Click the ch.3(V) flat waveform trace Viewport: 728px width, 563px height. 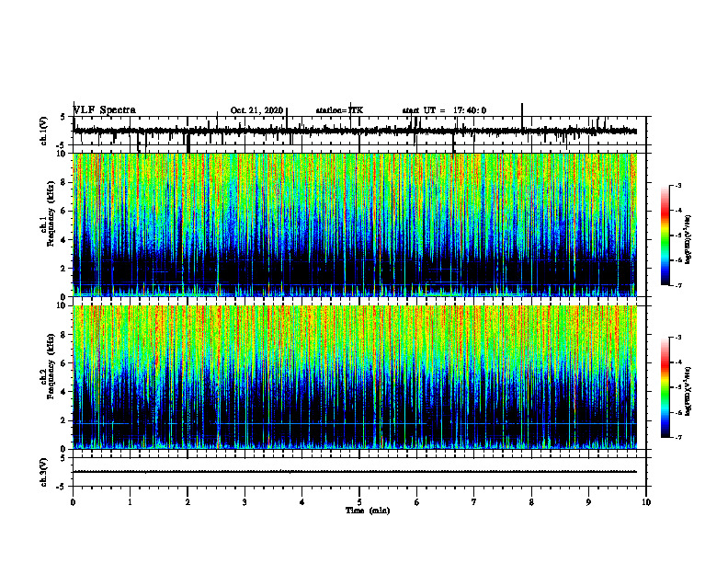coord(355,472)
